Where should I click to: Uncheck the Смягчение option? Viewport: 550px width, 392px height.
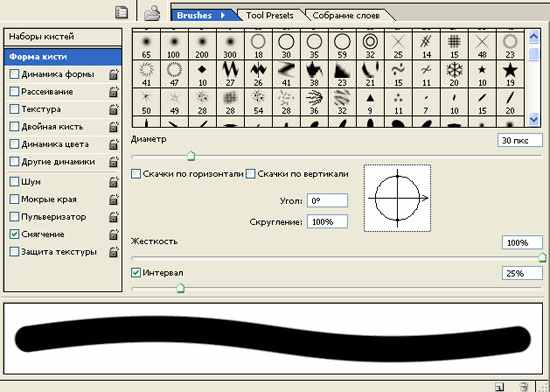14,234
